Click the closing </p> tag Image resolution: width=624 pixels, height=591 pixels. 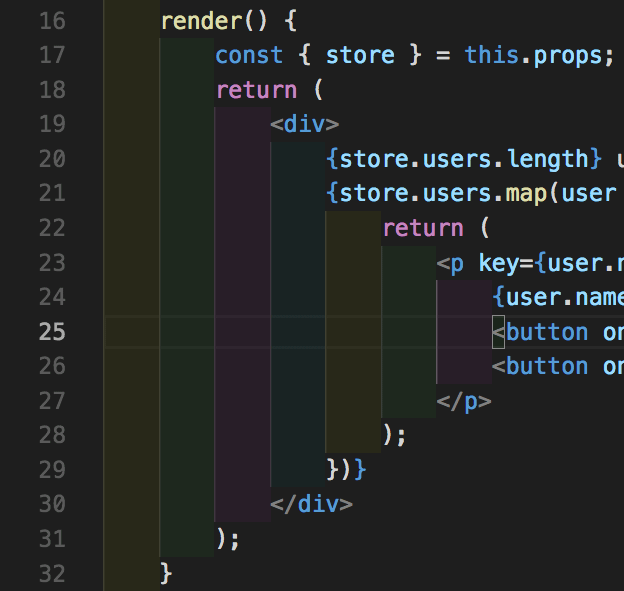pyautogui.click(x=464, y=401)
